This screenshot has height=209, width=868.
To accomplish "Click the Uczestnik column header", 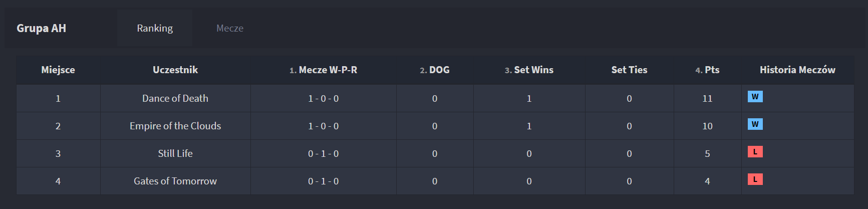I will click(x=175, y=70).
